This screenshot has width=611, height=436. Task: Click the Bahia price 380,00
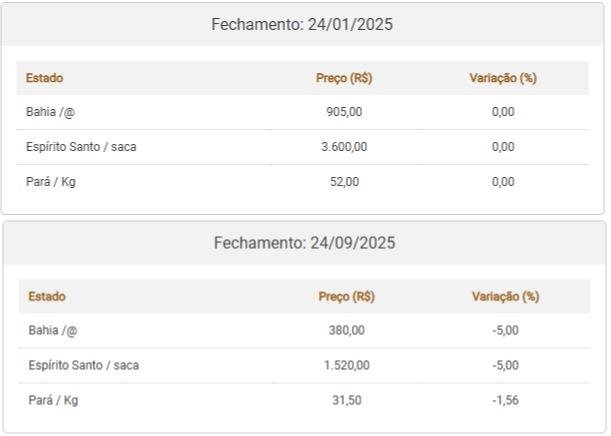pos(346,331)
